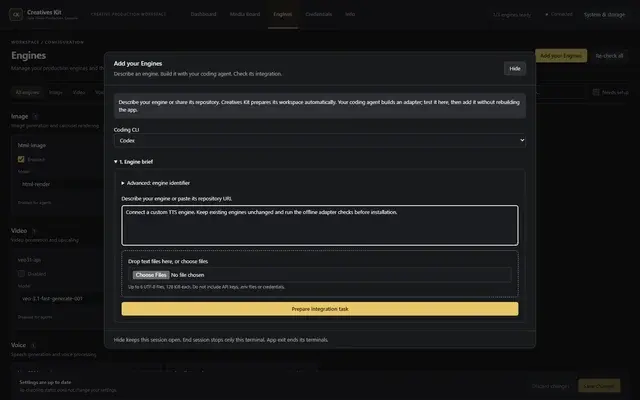Screen dimensions: 640x400
Task: Click the Save Changes button
Action: point(599,386)
